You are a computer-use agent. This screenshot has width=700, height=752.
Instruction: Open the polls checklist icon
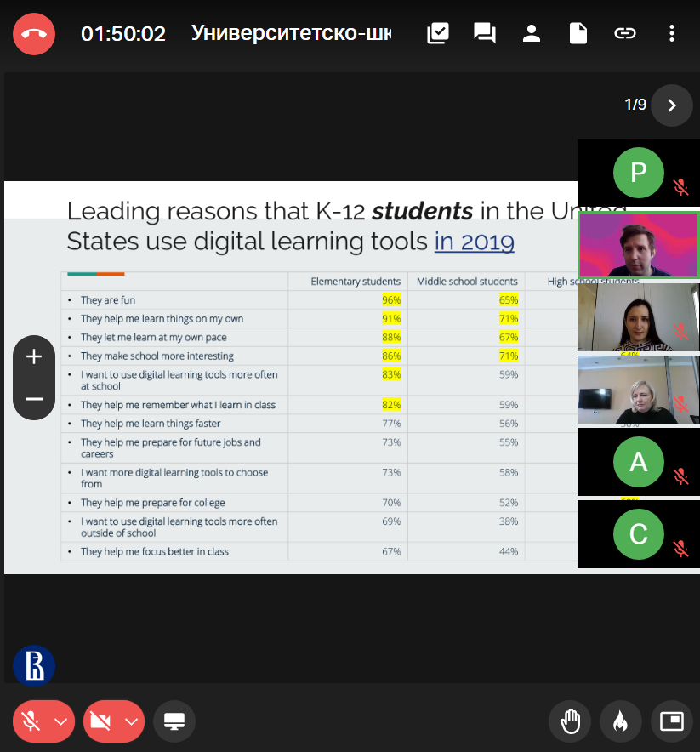(x=437, y=33)
